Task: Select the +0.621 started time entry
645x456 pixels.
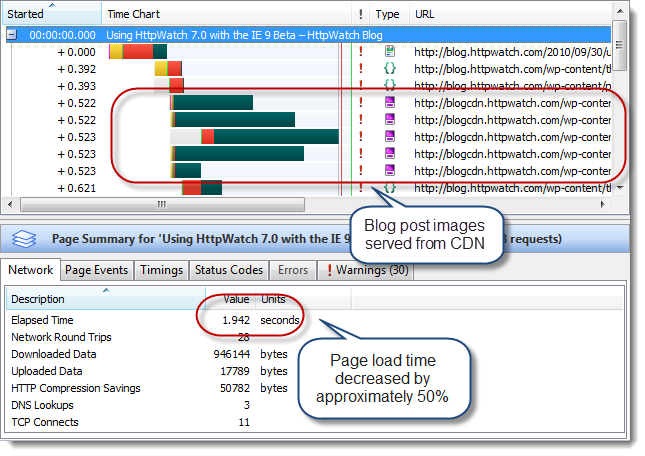Action: point(76,188)
